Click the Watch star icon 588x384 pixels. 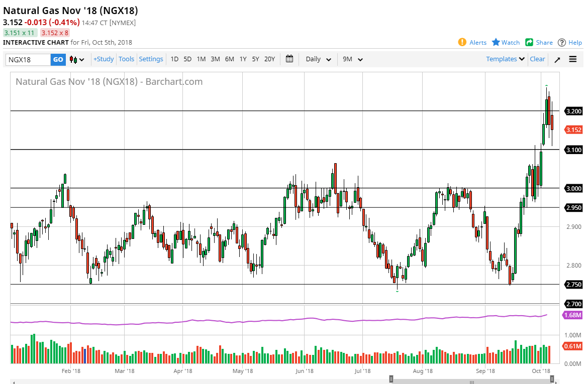pos(496,42)
